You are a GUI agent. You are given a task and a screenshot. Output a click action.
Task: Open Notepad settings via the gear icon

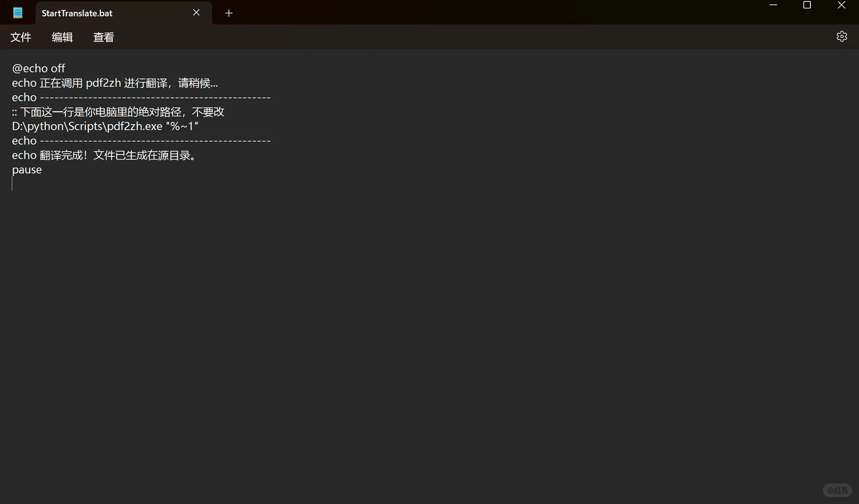[841, 36]
